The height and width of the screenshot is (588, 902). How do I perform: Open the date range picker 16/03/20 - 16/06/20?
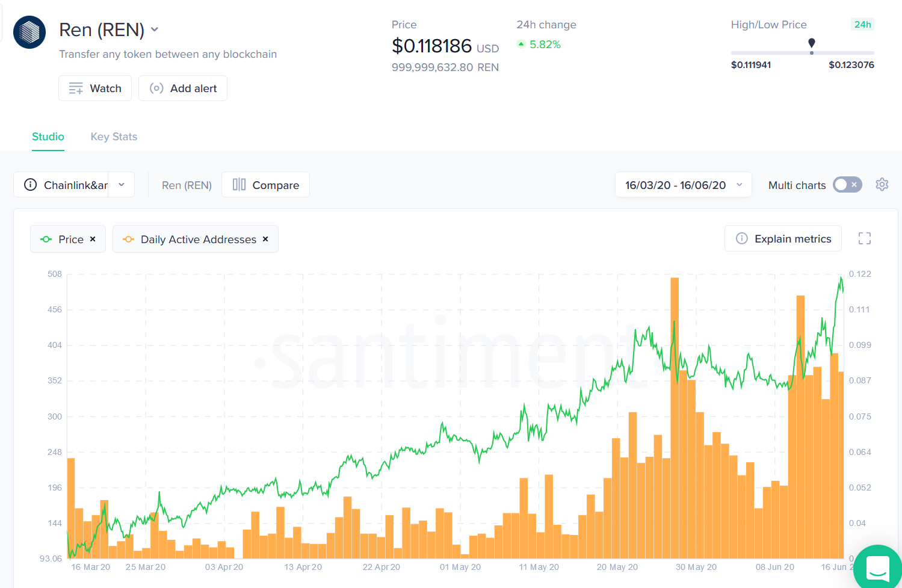[684, 185]
